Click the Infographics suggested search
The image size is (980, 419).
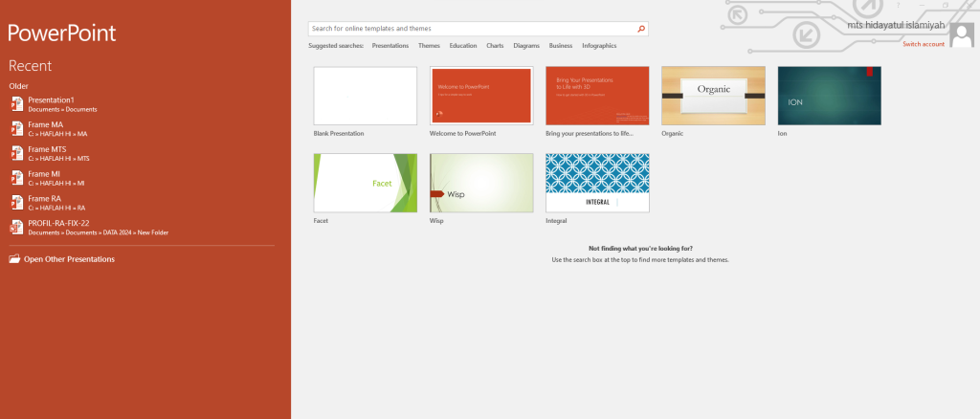(x=599, y=46)
